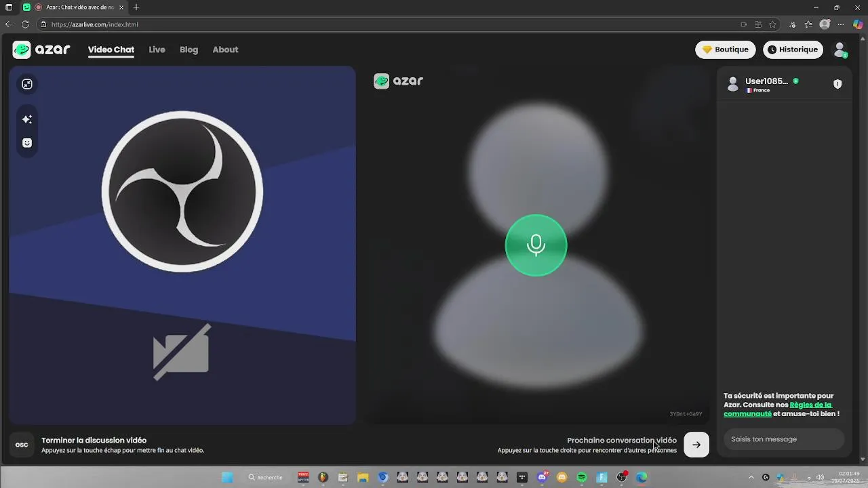Click the media control icon in toolbar
This screenshot has height=488, width=868.
793,24
